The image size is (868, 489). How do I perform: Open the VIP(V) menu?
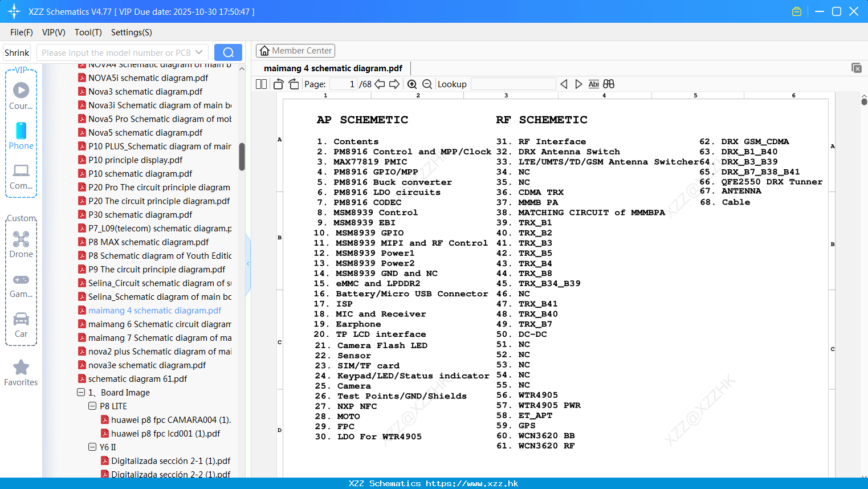click(x=54, y=32)
